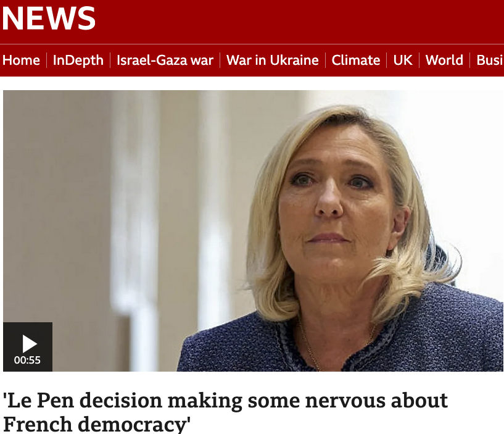Open the partially visible Business section

[490, 60]
